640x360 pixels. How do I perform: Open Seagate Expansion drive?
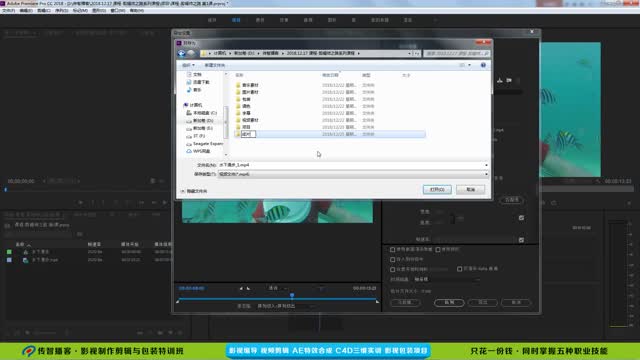click(x=204, y=144)
